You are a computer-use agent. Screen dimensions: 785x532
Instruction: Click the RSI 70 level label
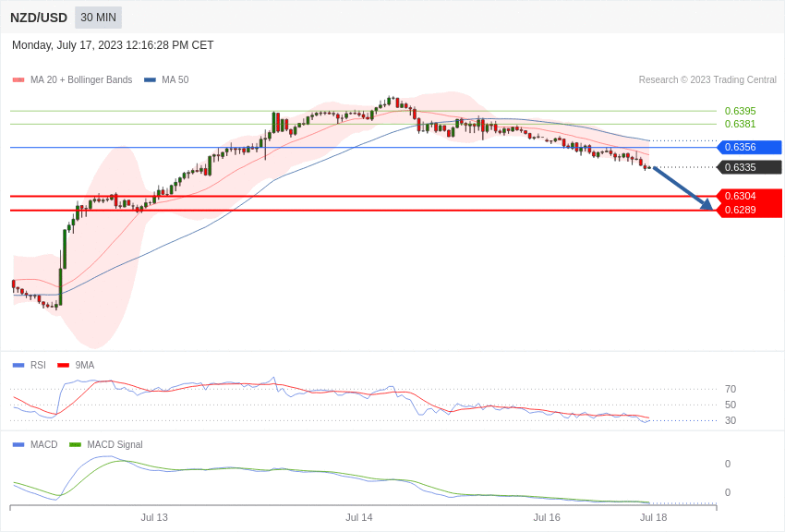pos(731,389)
